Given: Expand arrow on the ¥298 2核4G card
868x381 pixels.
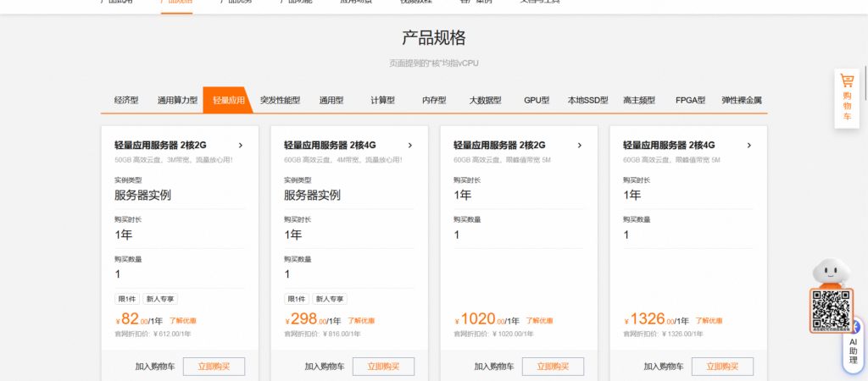Looking at the screenshot, I should 410,145.
